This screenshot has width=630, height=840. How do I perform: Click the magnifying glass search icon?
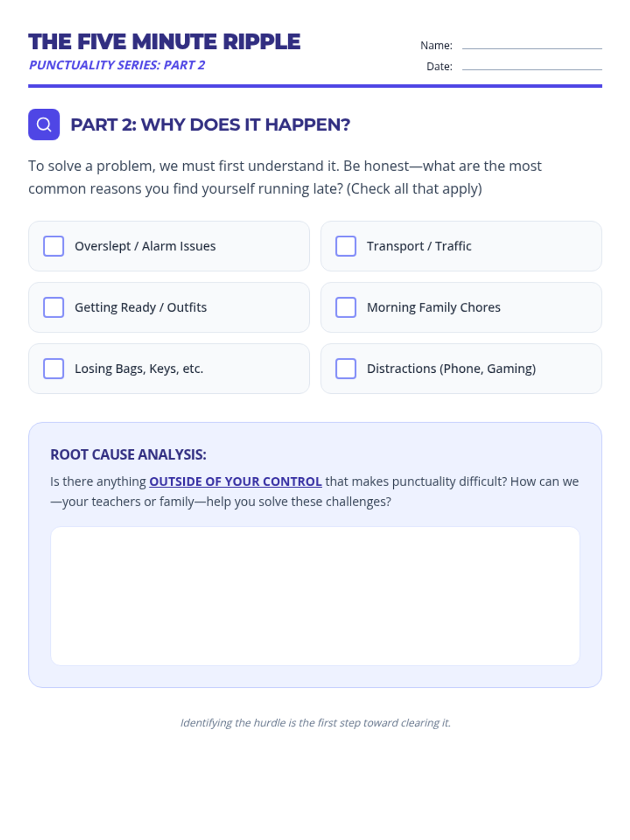pyautogui.click(x=44, y=124)
